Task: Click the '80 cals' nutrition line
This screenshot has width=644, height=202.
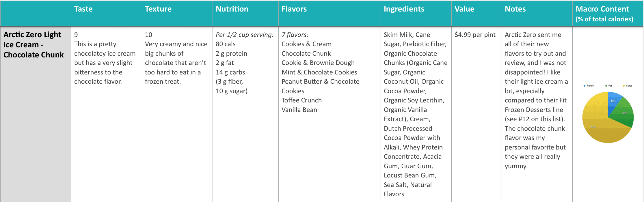Action: point(226,44)
